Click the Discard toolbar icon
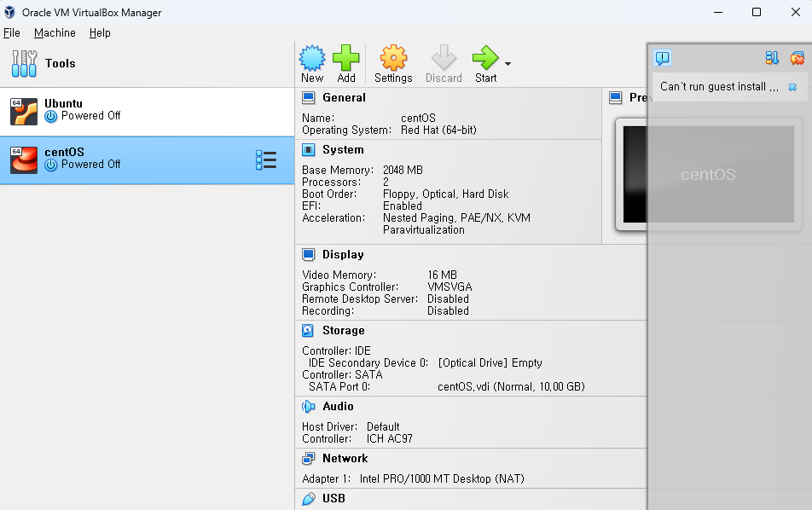This screenshot has width=812, height=510. click(x=444, y=58)
